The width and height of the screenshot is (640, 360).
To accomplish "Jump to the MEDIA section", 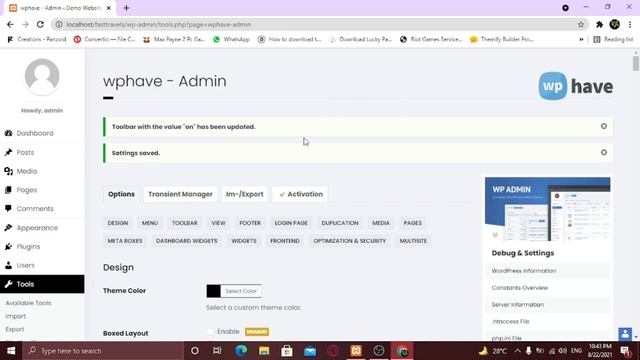I will tap(381, 223).
